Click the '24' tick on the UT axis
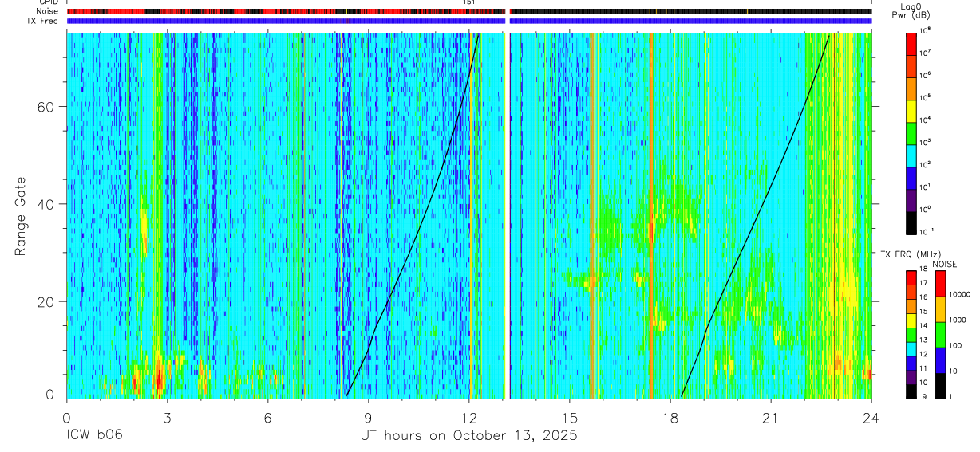 pyautogui.click(x=871, y=418)
